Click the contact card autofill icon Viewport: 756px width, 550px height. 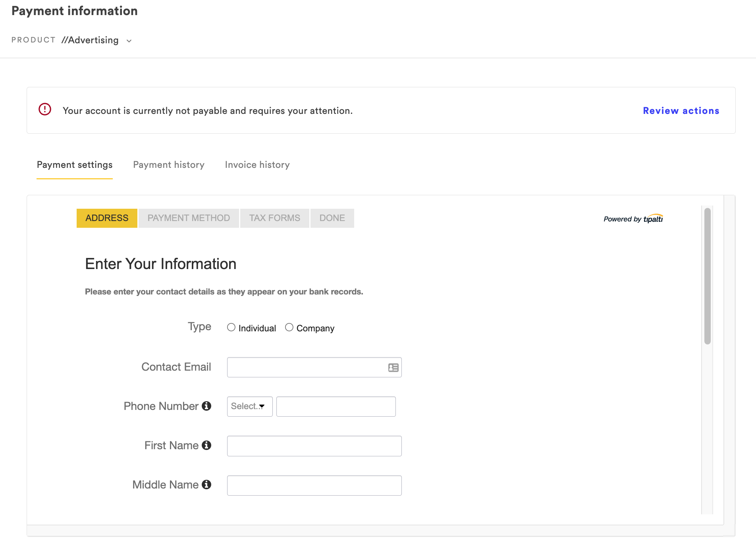[x=393, y=367]
